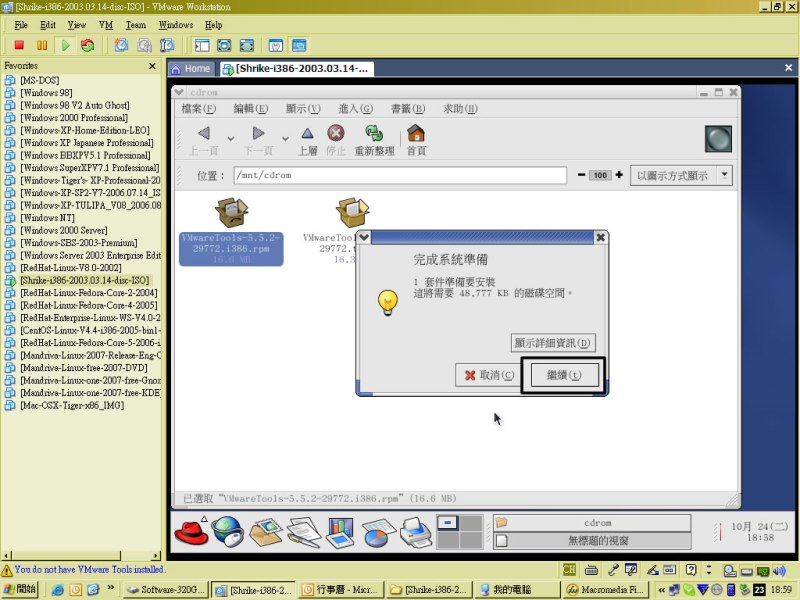Viewport: 800px width, 600px height.
Task: Click the cdrom task in GNOME panel
Action: pyautogui.click(x=592, y=523)
